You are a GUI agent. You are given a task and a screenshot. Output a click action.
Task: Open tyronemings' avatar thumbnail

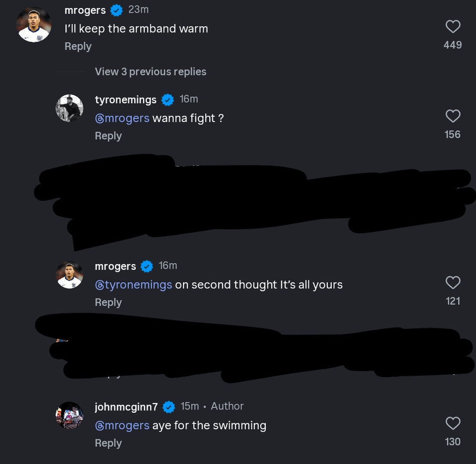pos(69,108)
